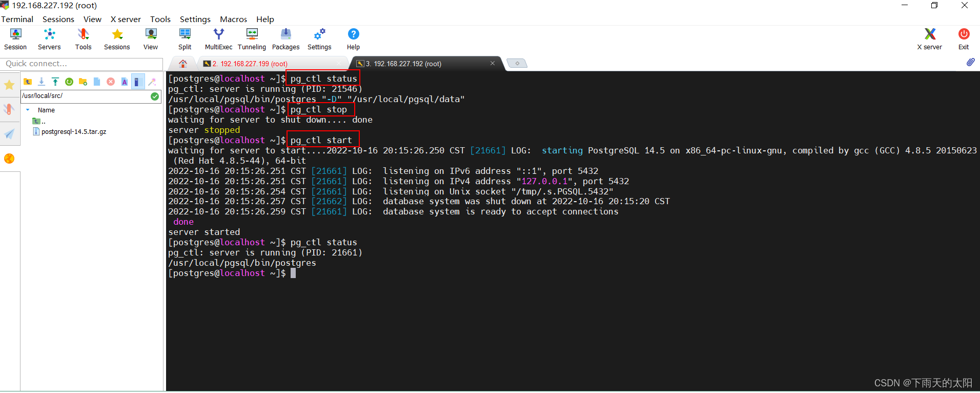Open a new tab with the plus button

coord(517,64)
